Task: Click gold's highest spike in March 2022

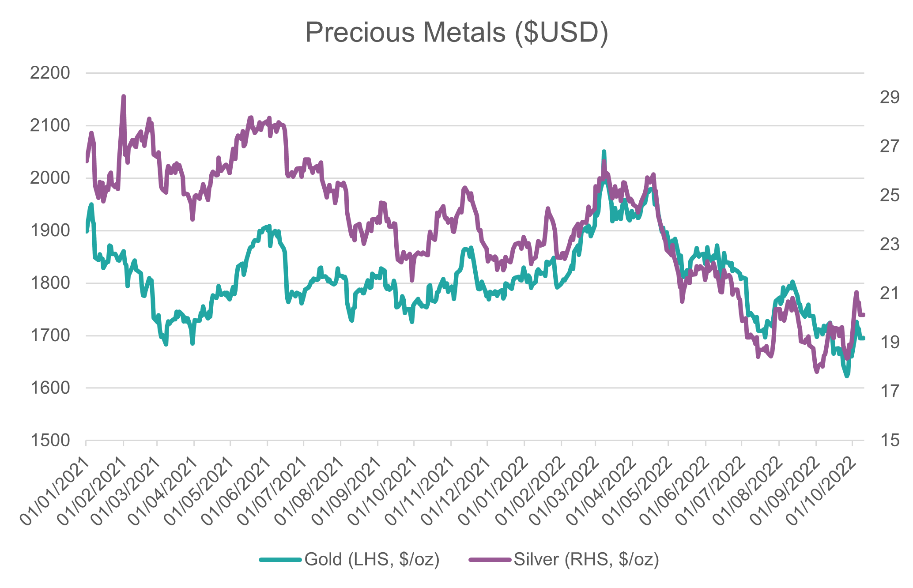Action: [x=604, y=152]
